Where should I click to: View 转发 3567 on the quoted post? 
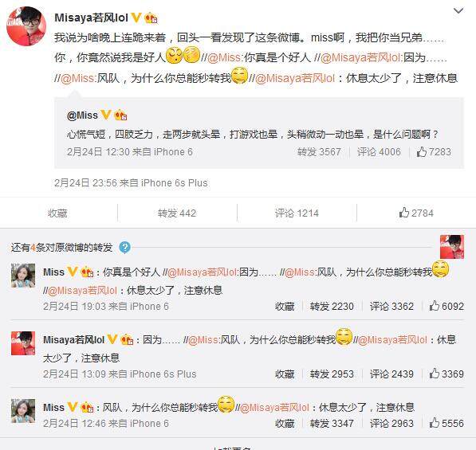click(319, 151)
